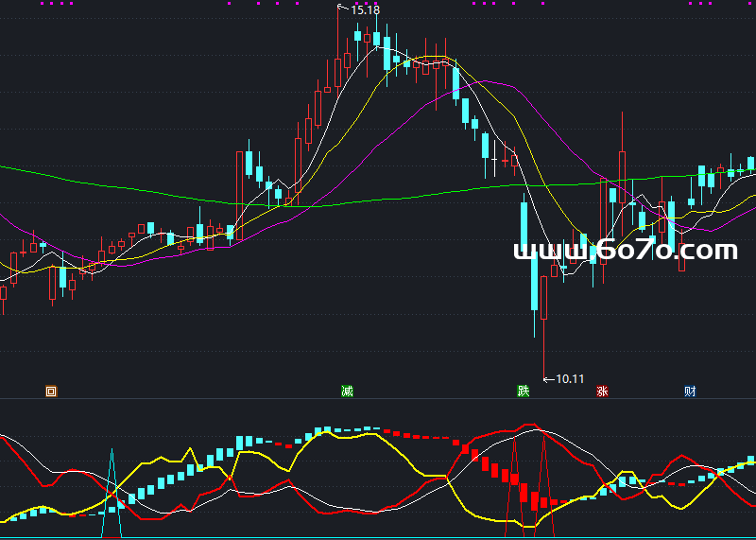
Task: Open the red 涨 event marker
Action: (x=602, y=391)
